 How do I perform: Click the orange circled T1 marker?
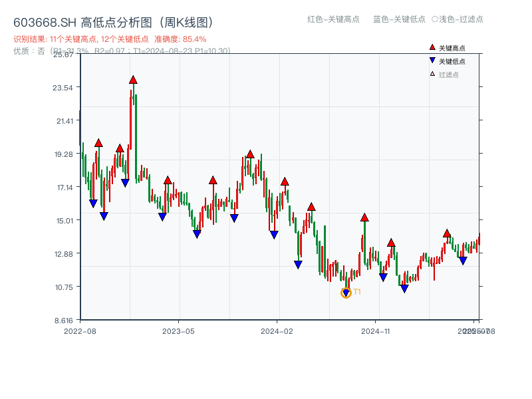[x=346, y=292]
